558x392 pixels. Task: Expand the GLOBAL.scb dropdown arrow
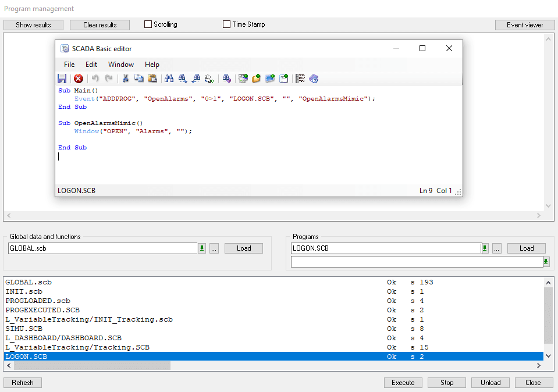pos(202,248)
